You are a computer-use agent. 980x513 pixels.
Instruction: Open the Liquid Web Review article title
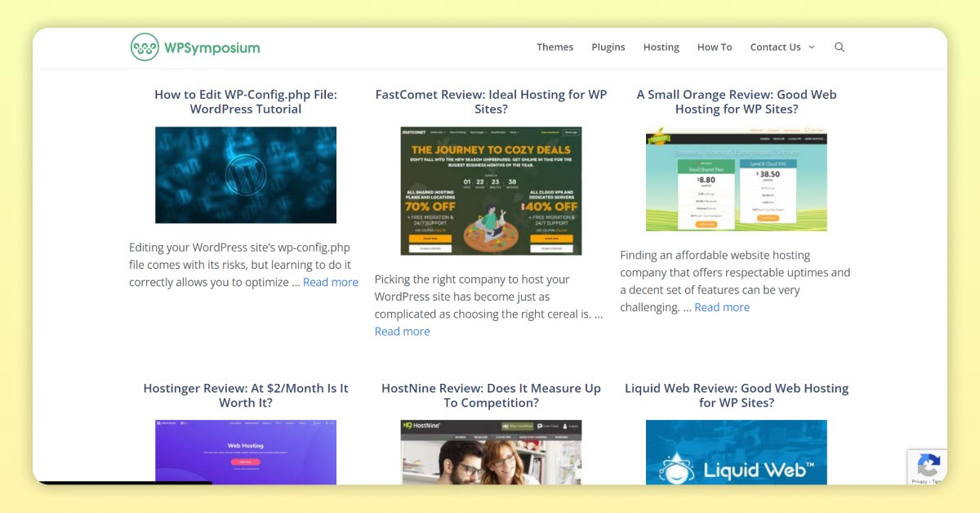pyautogui.click(x=737, y=396)
